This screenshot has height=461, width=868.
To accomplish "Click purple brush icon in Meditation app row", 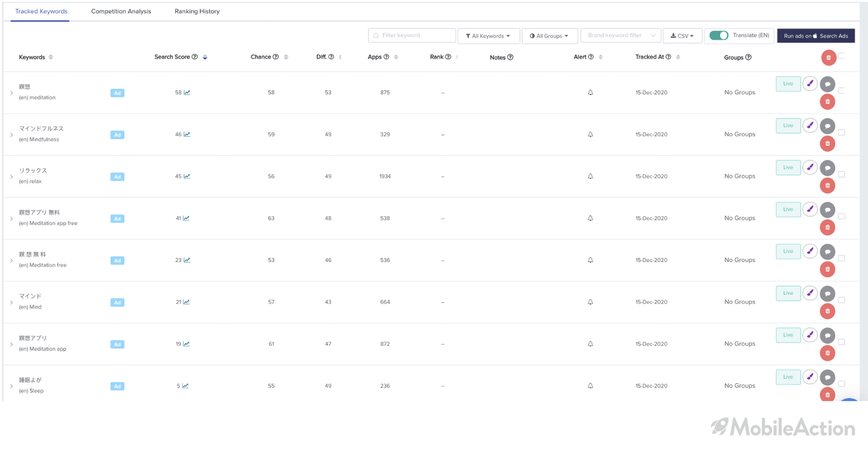I will tap(810, 335).
